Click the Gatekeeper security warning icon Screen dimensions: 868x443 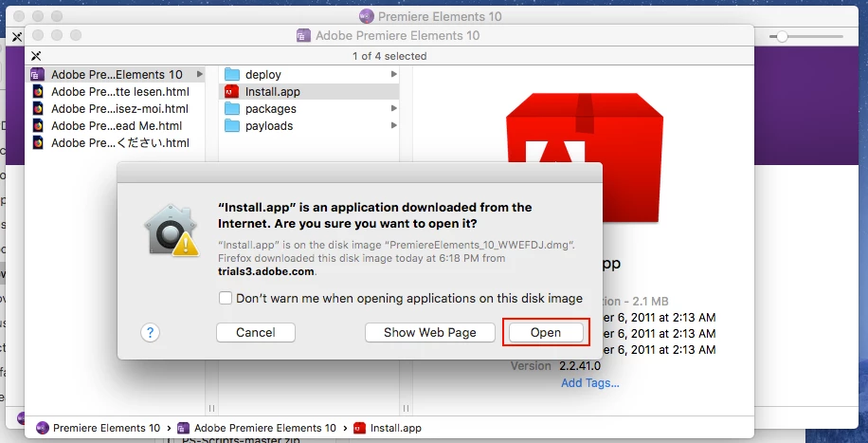(172, 231)
